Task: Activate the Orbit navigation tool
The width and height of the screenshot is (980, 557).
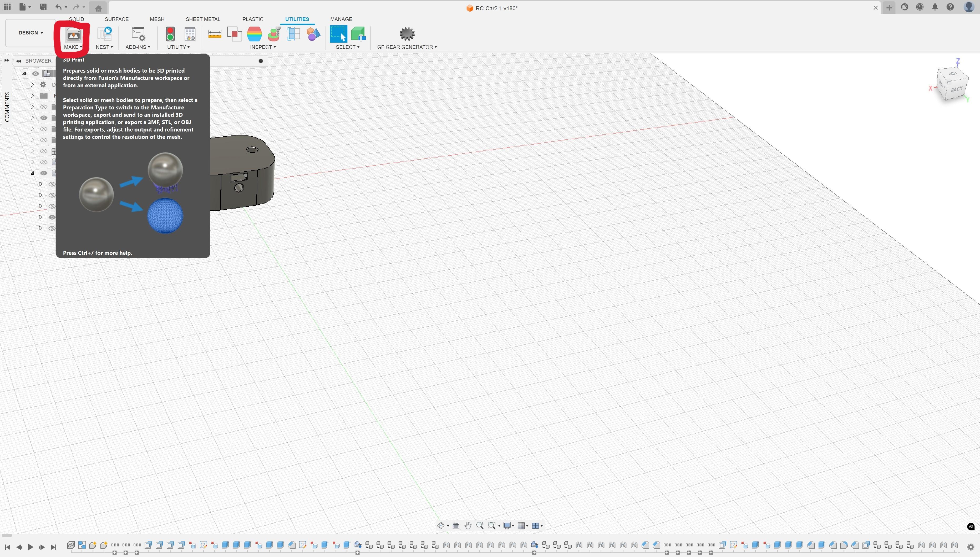Action: (441, 526)
